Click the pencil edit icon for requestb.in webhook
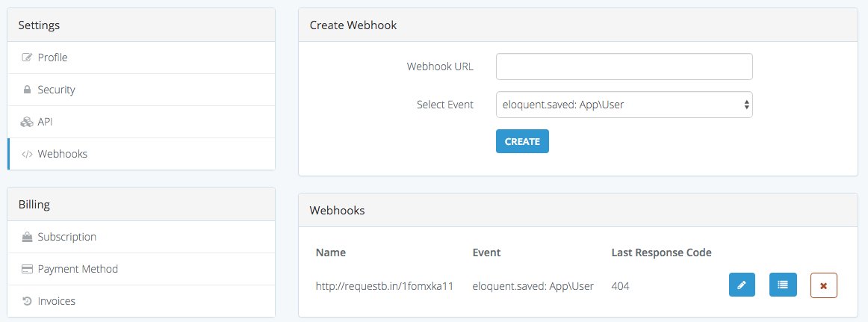Viewport: 868px width, 322px height. [742, 285]
